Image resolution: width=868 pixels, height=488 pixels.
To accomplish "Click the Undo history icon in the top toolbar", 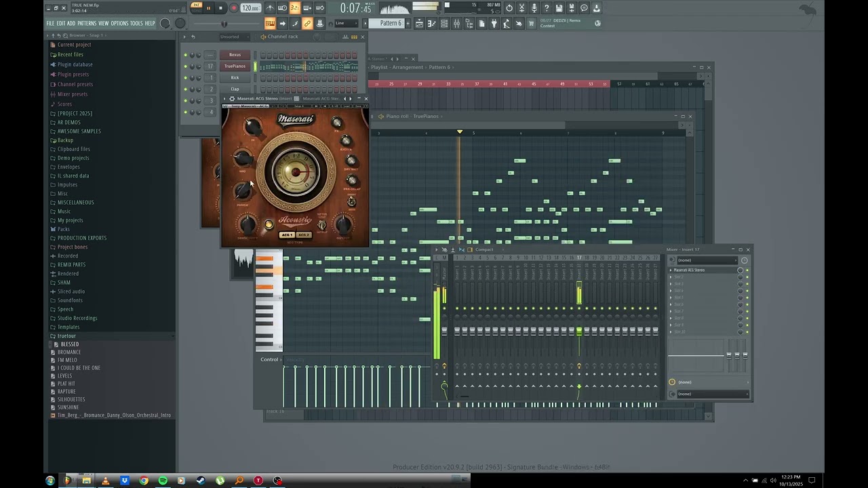I will click(509, 8).
